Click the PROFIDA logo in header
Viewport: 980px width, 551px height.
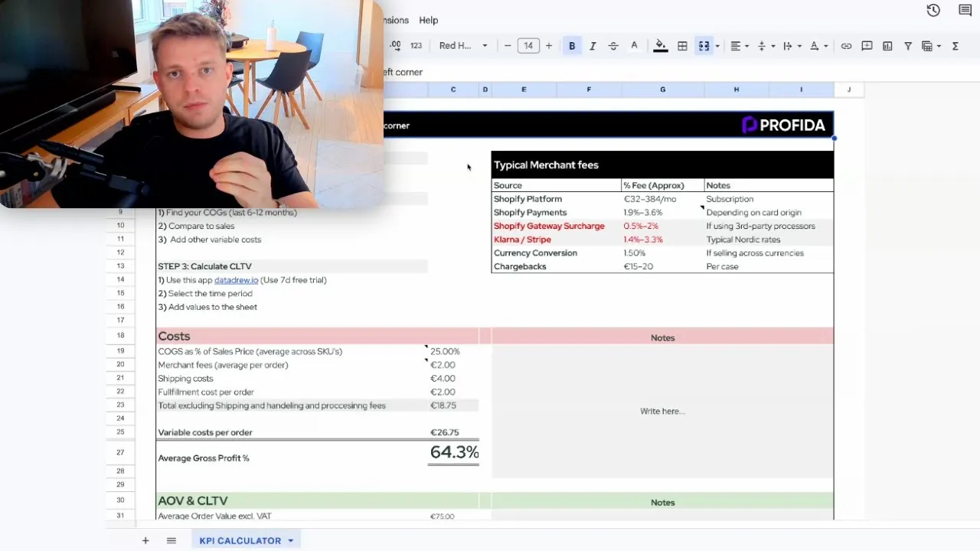click(x=783, y=125)
